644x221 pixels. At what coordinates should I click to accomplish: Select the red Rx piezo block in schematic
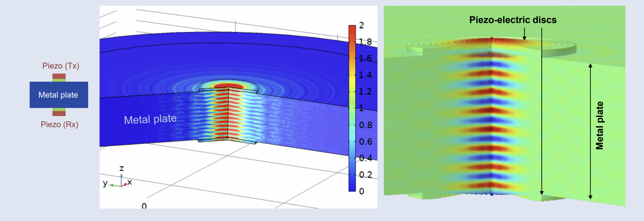click(x=59, y=114)
